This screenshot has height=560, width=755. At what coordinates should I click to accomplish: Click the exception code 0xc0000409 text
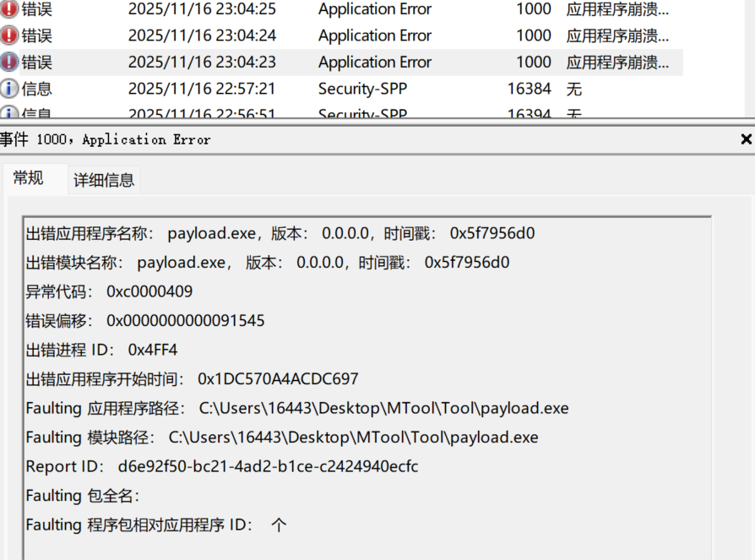(x=149, y=291)
